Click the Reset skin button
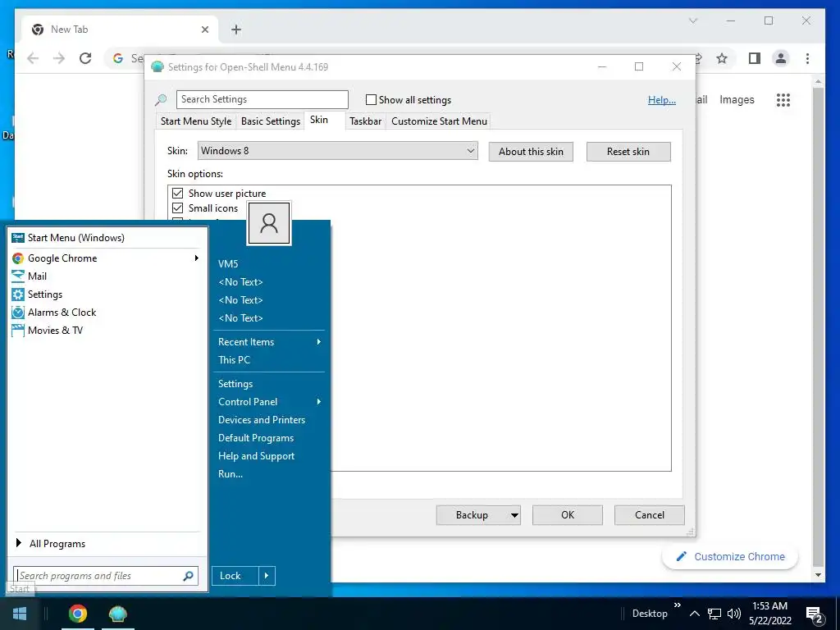 point(628,152)
